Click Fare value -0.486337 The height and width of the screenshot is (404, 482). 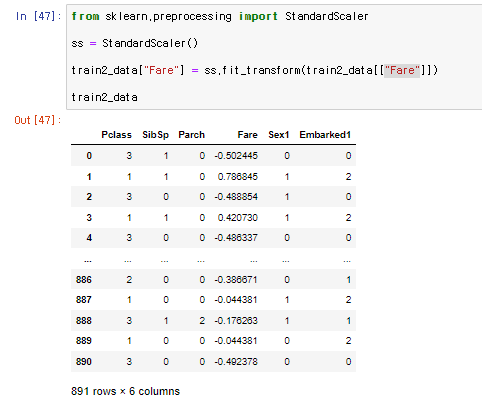click(x=236, y=238)
